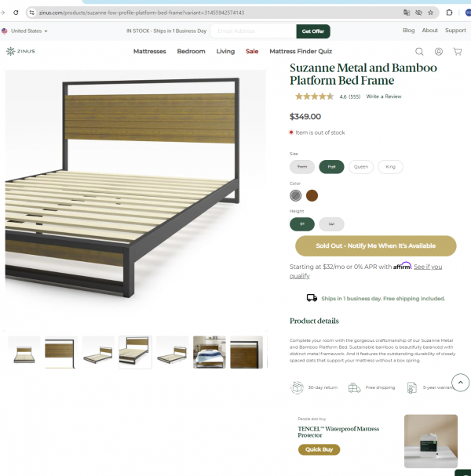Select the Queen size option
This screenshot has width=471, height=476.
point(361,167)
